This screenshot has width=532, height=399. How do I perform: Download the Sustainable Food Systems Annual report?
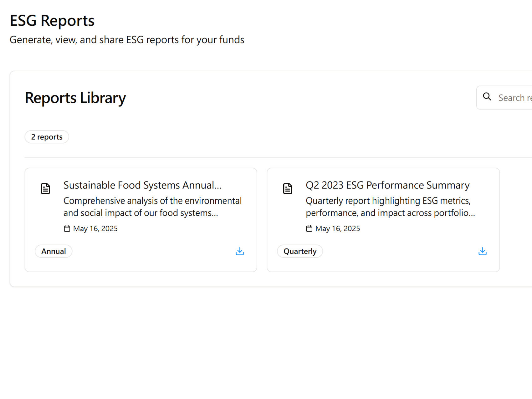[x=240, y=251]
